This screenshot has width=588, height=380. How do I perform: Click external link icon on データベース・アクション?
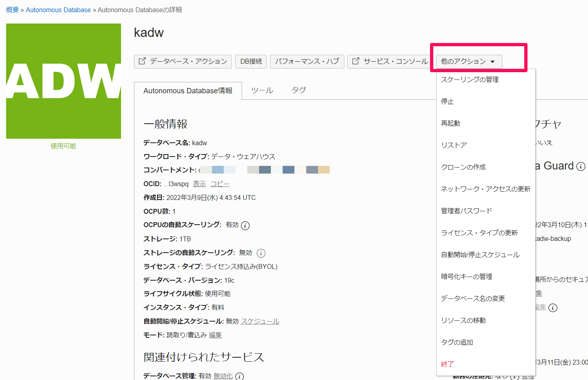click(142, 61)
